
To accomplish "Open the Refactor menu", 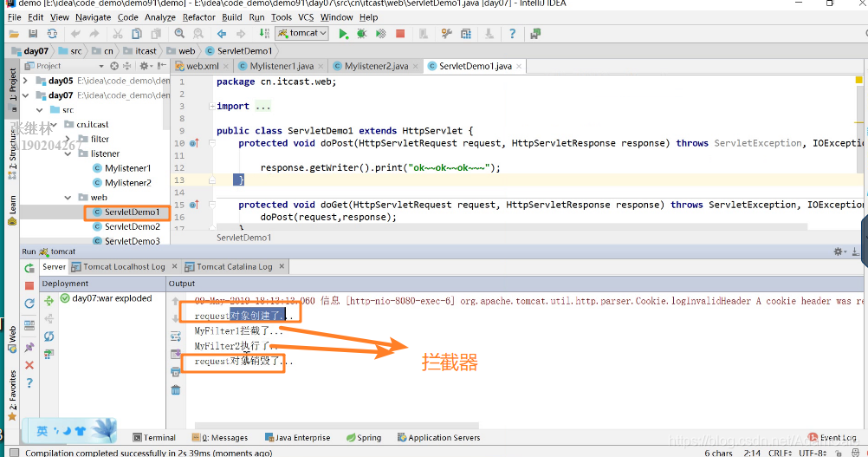I will pos(198,17).
